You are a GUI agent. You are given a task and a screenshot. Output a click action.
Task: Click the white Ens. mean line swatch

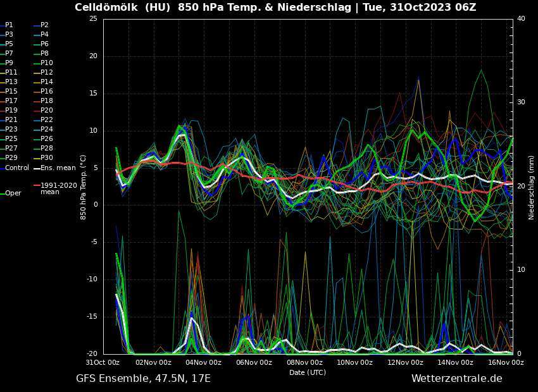point(36,168)
